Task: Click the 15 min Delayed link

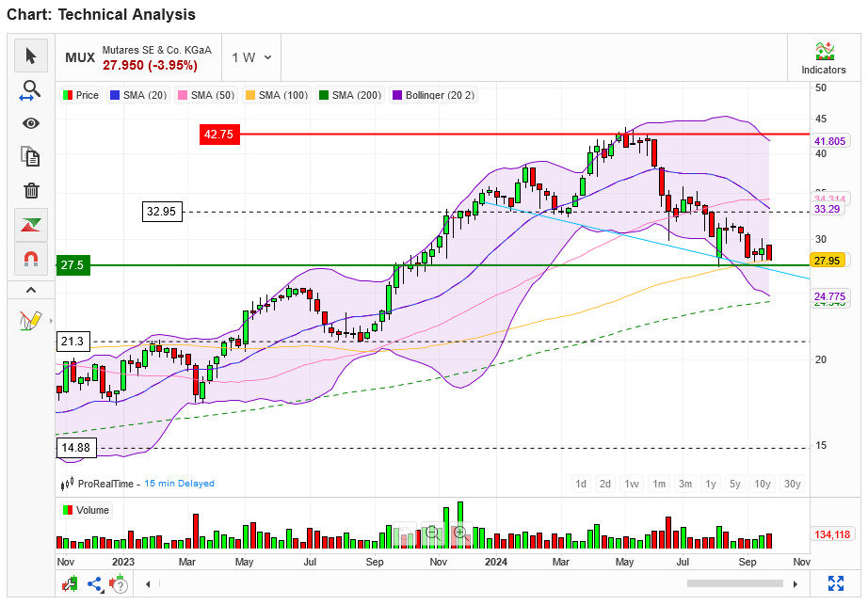Action: 179,484
